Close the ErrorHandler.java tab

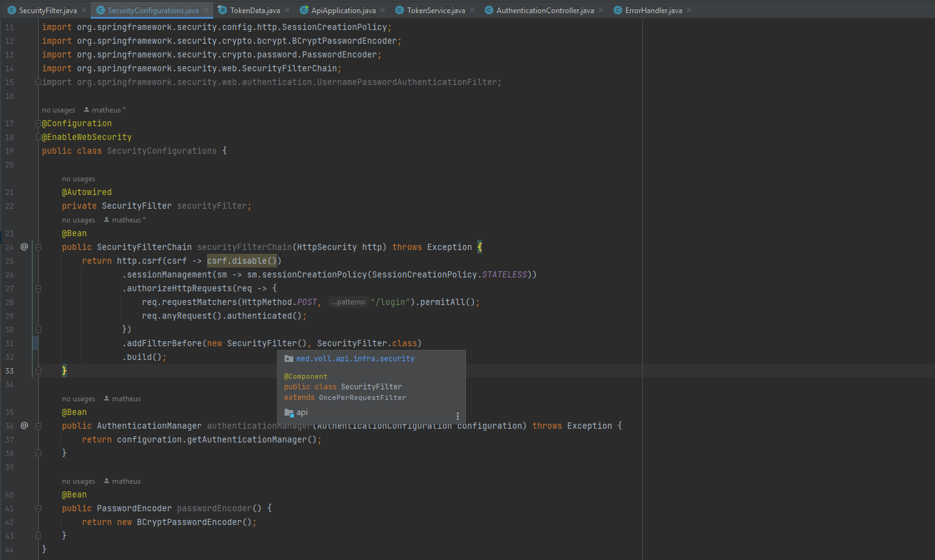pyautogui.click(x=689, y=11)
